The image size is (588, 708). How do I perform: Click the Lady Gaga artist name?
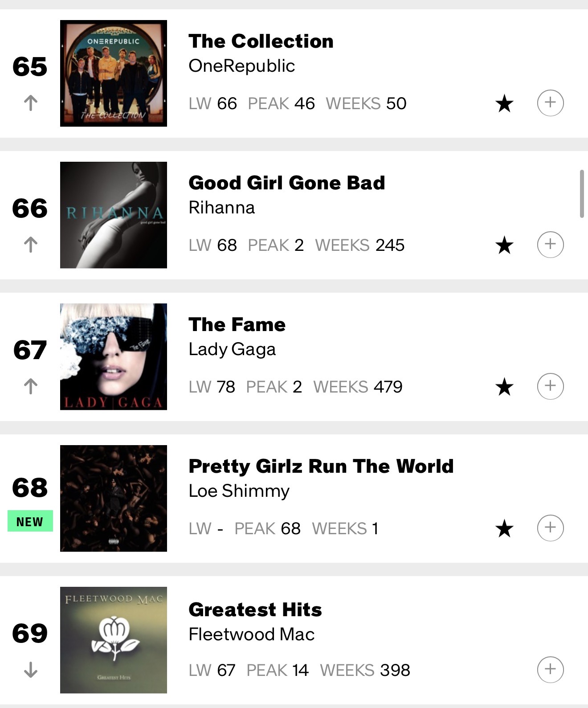pos(232,350)
